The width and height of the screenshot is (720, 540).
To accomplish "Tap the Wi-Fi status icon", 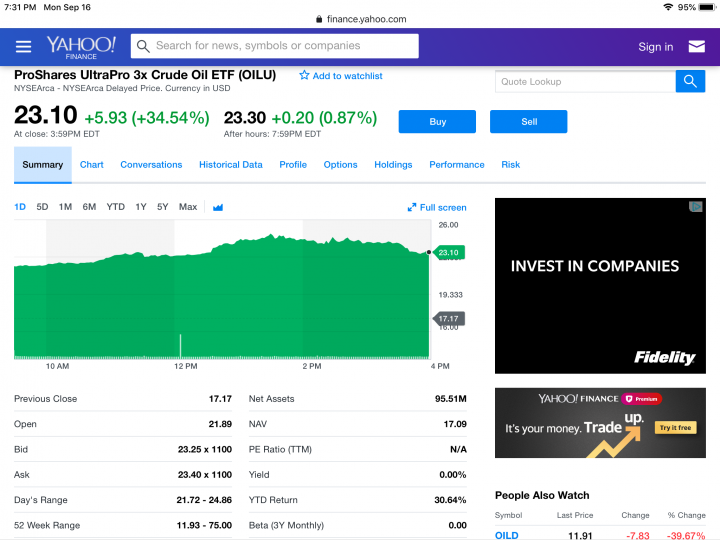I will pyautogui.click(x=668, y=7).
